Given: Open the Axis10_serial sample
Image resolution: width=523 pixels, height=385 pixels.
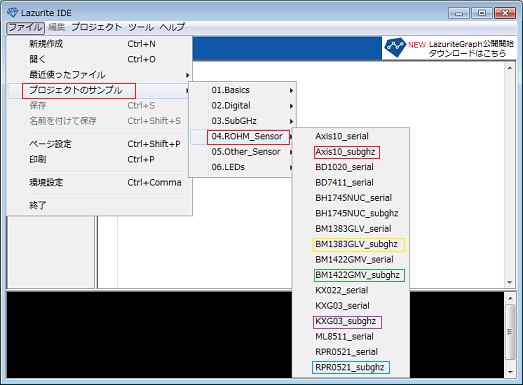Looking at the screenshot, I should click(x=351, y=136).
